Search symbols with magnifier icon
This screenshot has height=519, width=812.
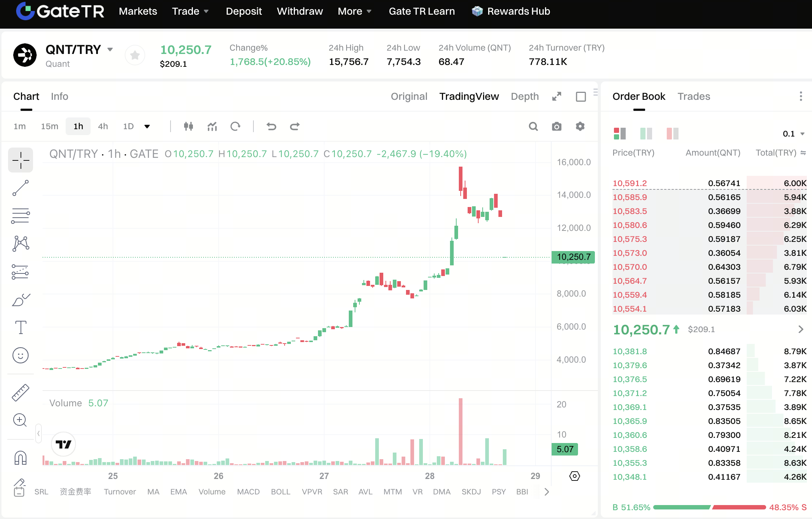coord(533,126)
